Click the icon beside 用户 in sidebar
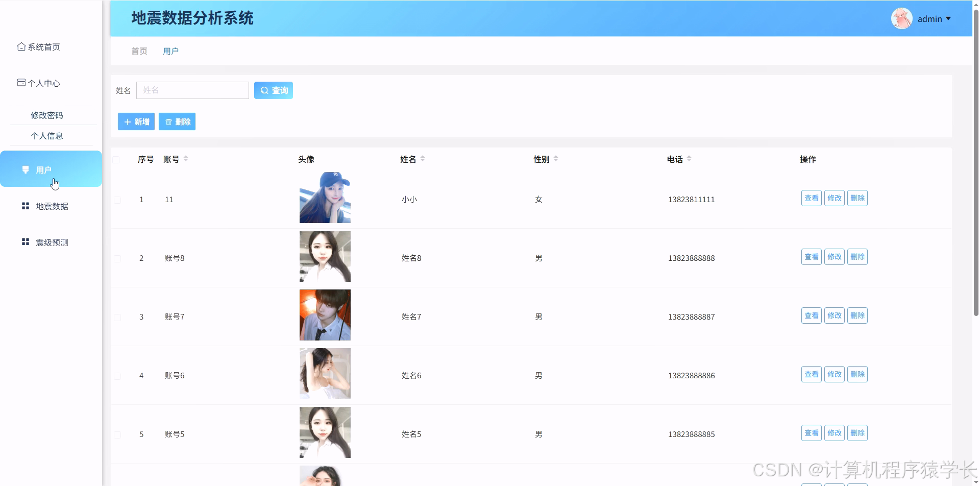Screen dimensions: 980x486 26,169
